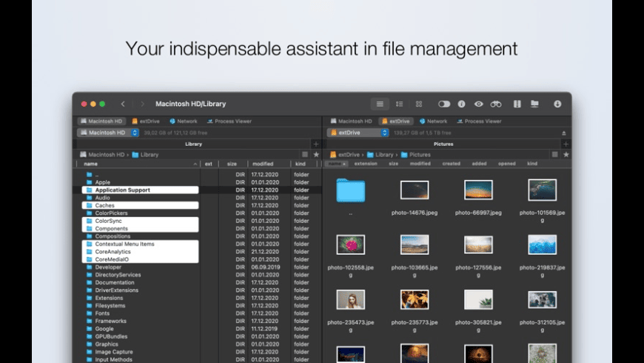
Task: Open the downloads queue icon
Action: 557,104
